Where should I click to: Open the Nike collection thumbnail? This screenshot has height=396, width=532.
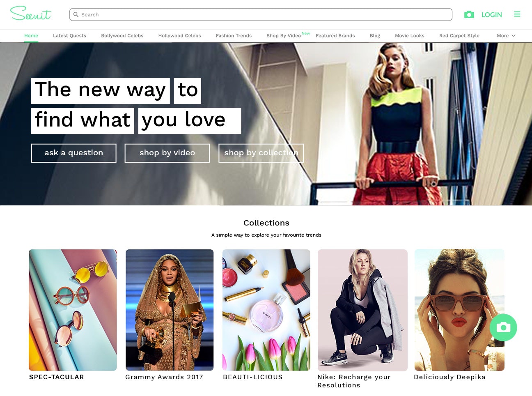tap(362, 310)
